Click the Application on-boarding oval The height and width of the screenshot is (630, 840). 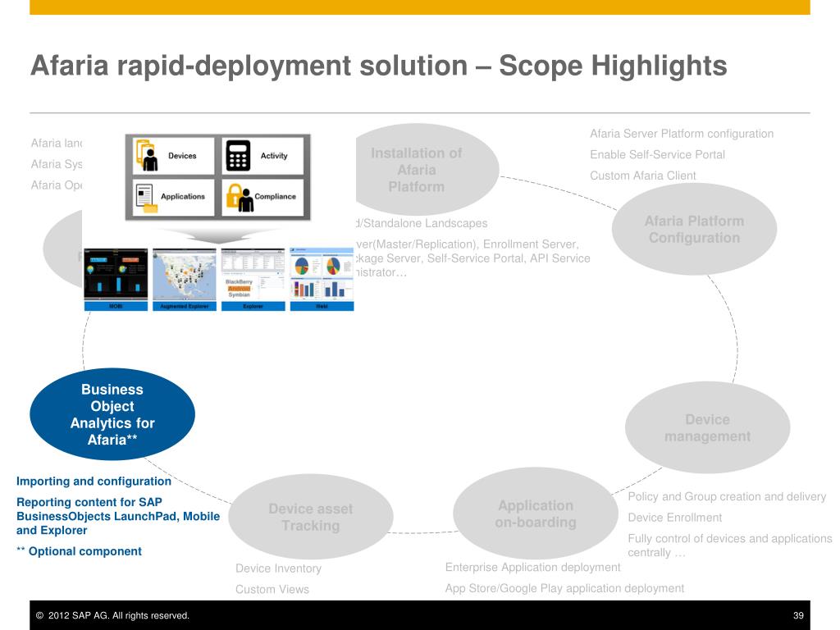535,514
